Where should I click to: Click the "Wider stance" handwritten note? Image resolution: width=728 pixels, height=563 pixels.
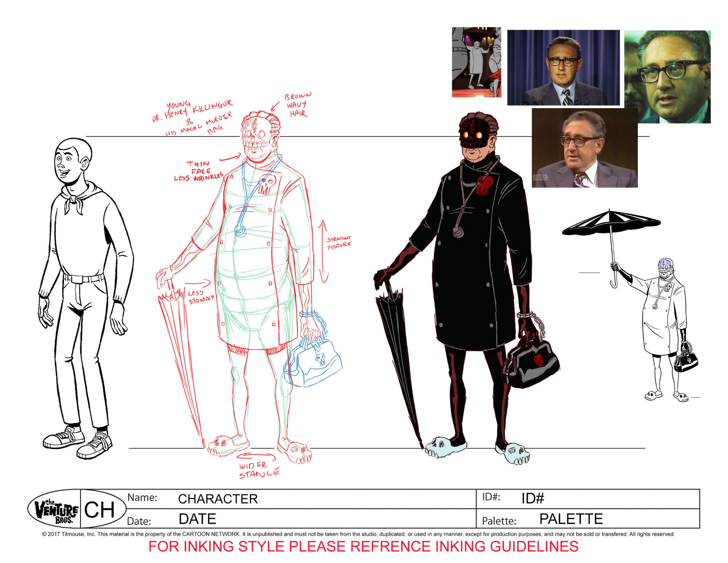(x=258, y=470)
